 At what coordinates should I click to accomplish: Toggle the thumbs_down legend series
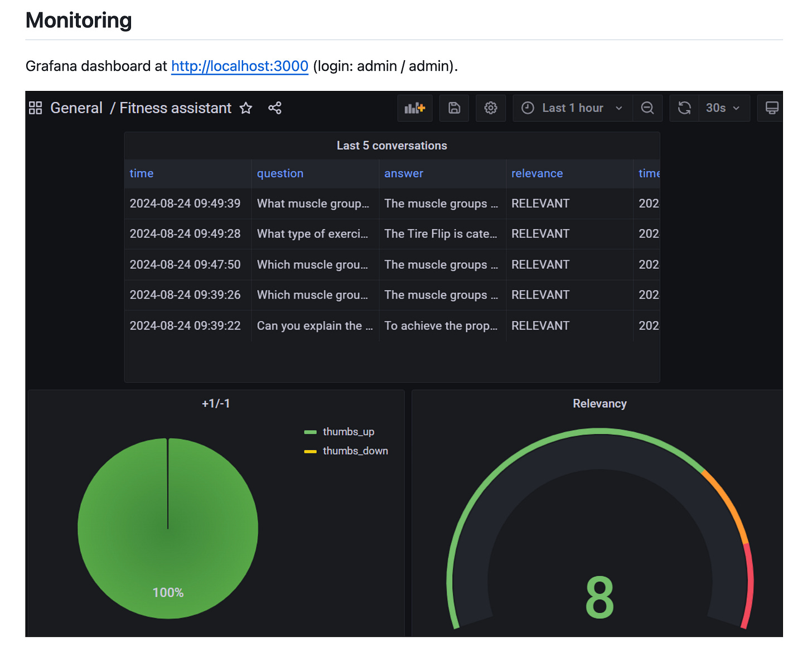355,451
